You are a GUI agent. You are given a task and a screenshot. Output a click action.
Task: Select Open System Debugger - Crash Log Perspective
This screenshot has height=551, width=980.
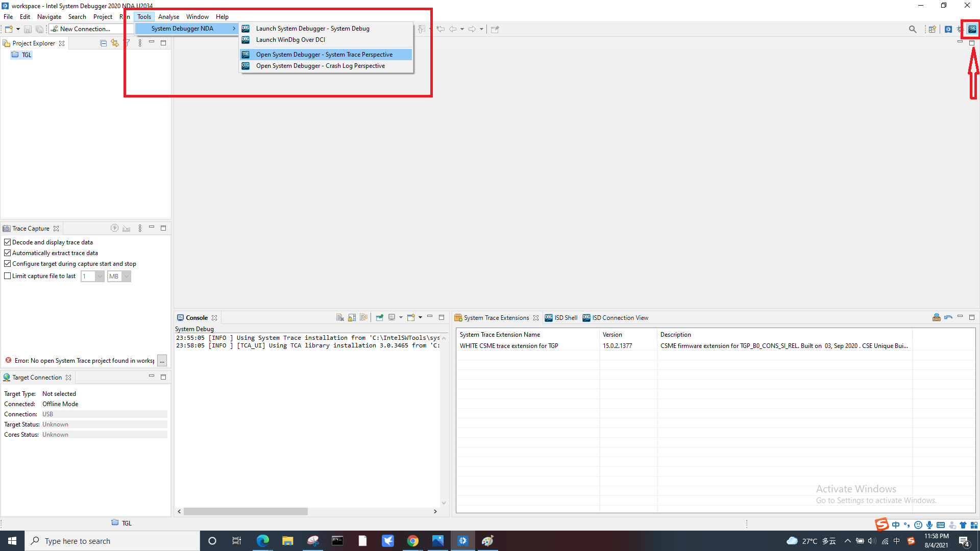(x=320, y=66)
